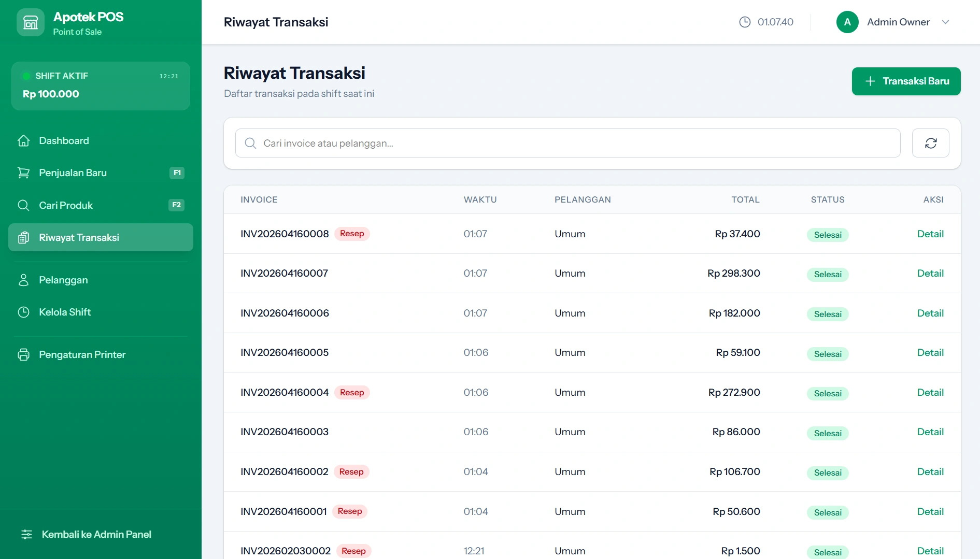
Task: Go to Penjualan Baru
Action: [101, 173]
